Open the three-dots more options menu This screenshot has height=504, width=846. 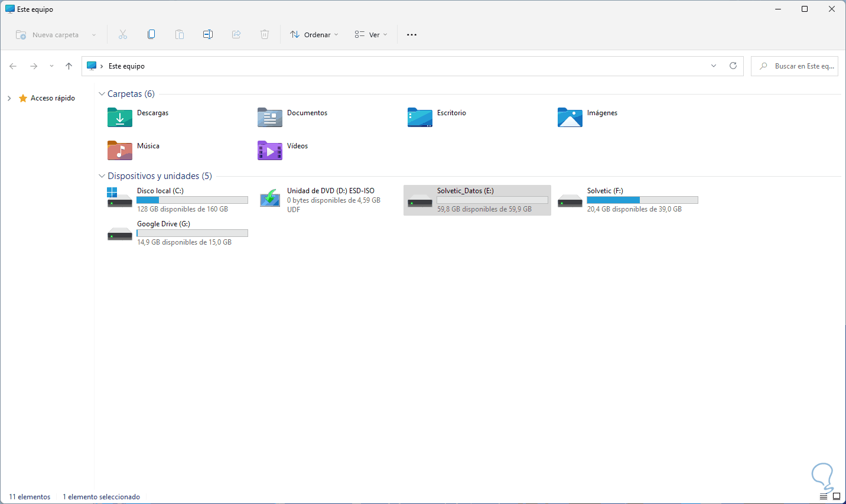pos(412,35)
